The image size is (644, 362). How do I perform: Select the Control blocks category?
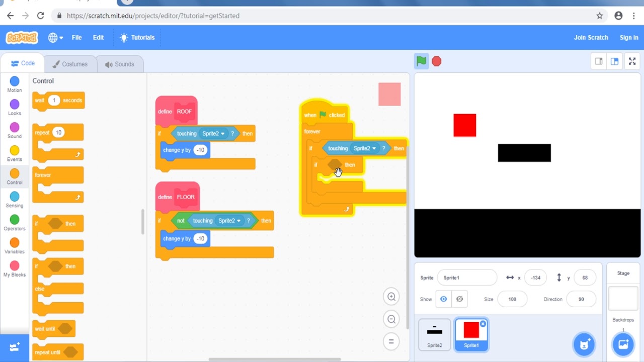[15, 177]
